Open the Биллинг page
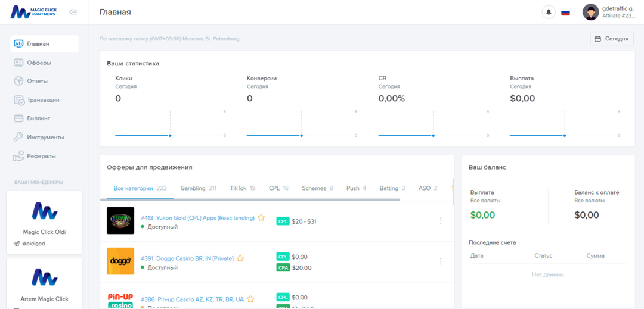This screenshot has height=309, width=644. coord(38,118)
